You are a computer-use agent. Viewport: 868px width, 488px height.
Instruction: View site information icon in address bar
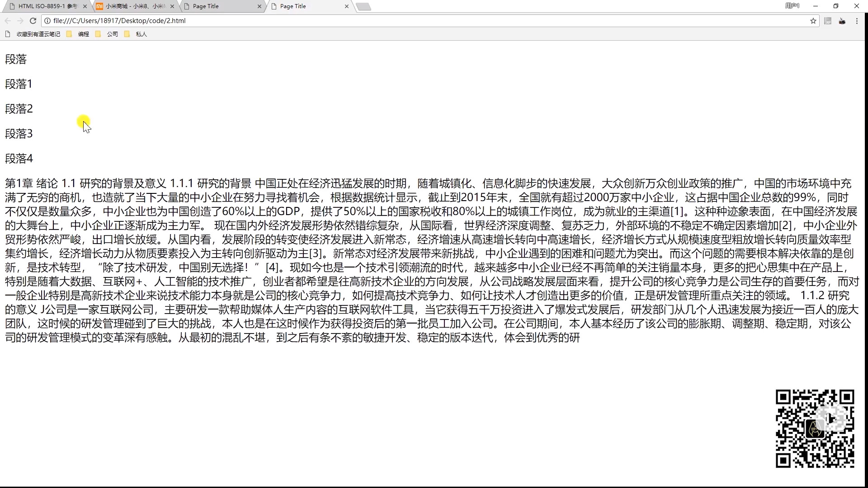point(47,21)
